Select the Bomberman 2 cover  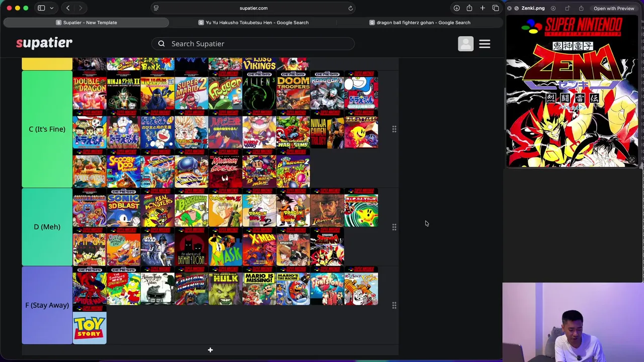point(293,168)
